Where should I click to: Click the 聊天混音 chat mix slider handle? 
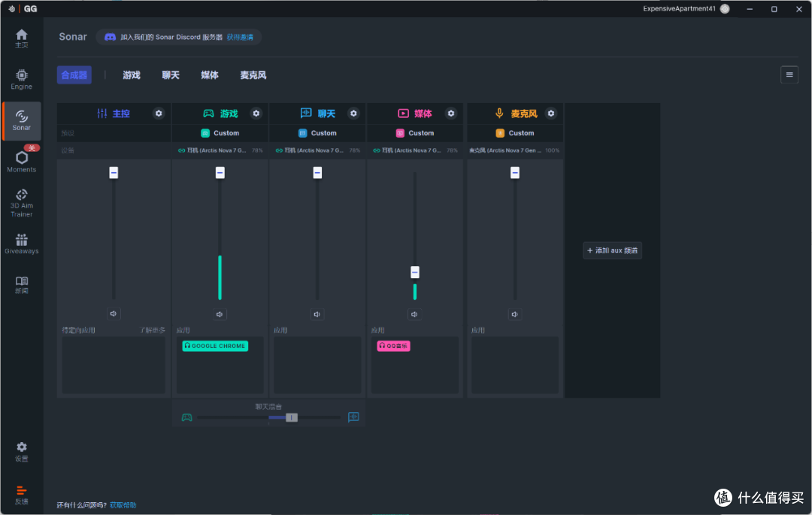click(292, 417)
